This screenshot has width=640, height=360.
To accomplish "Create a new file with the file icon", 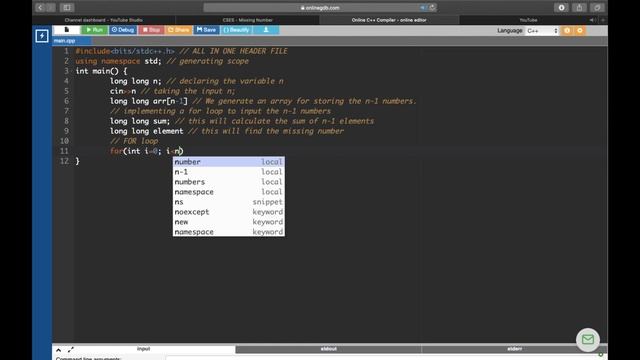I will pyautogui.click(x=67, y=30).
